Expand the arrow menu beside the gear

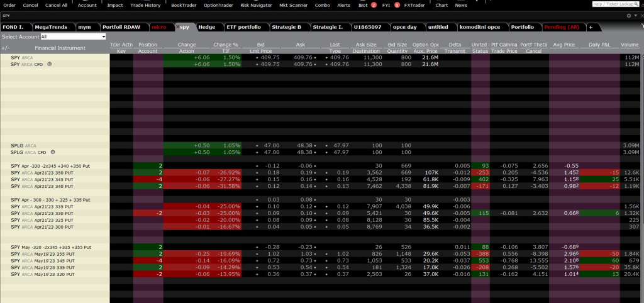[635, 16]
